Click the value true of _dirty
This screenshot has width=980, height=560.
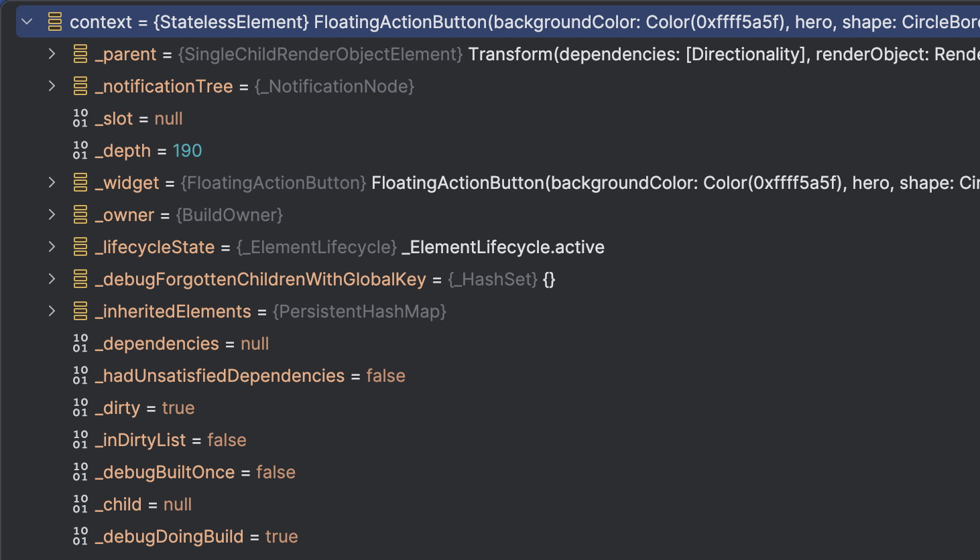pos(178,407)
